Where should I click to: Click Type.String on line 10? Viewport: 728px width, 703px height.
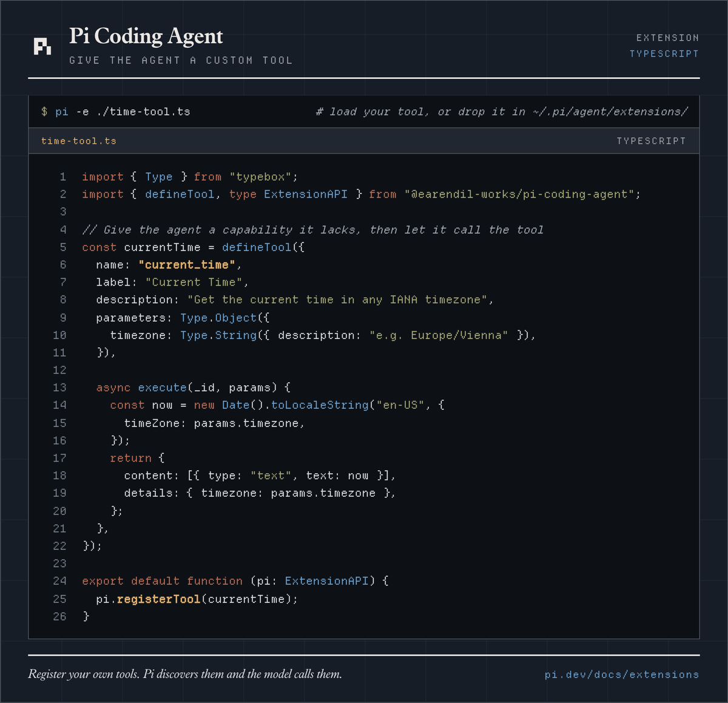click(218, 335)
